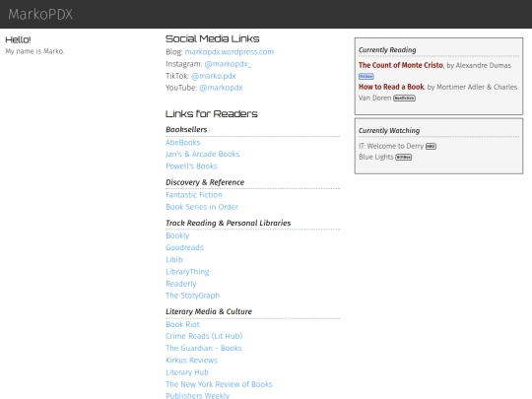Click the Currently Watching heading

tap(389, 131)
